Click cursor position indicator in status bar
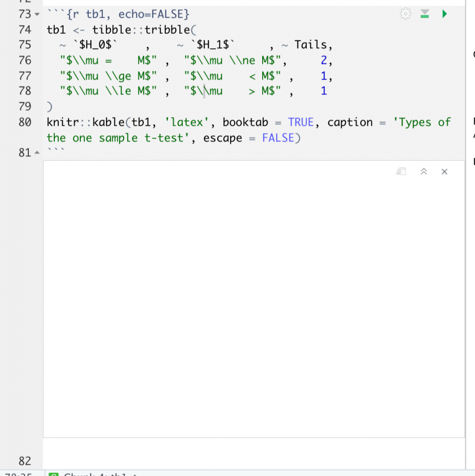This screenshot has width=475, height=476. tap(18, 474)
